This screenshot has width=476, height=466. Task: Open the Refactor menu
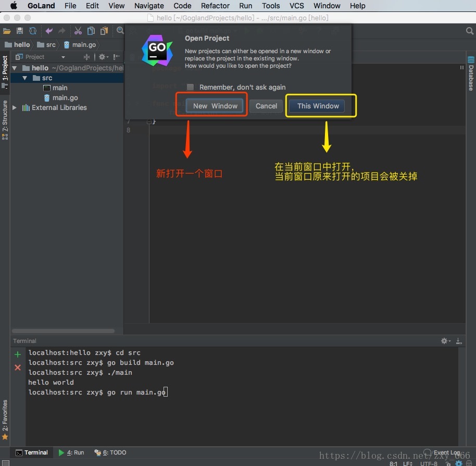[215, 6]
